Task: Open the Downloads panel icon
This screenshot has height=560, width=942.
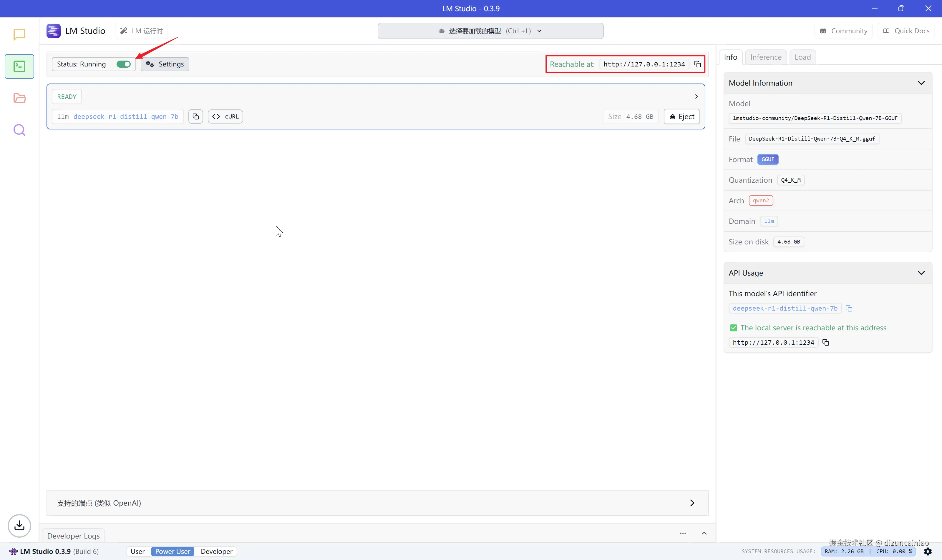Action: (x=19, y=526)
